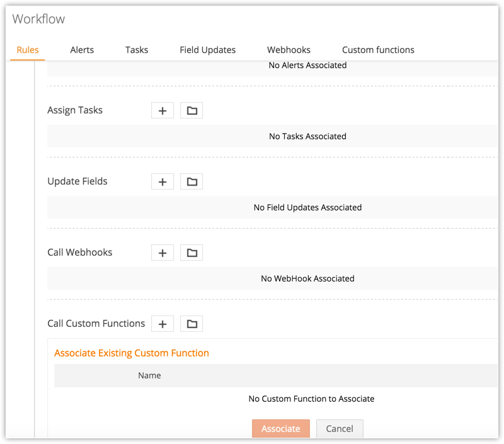This screenshot has height=444, width=504.
Task: Add a new field update with plus icon
Action: click(x=163, y=182)
